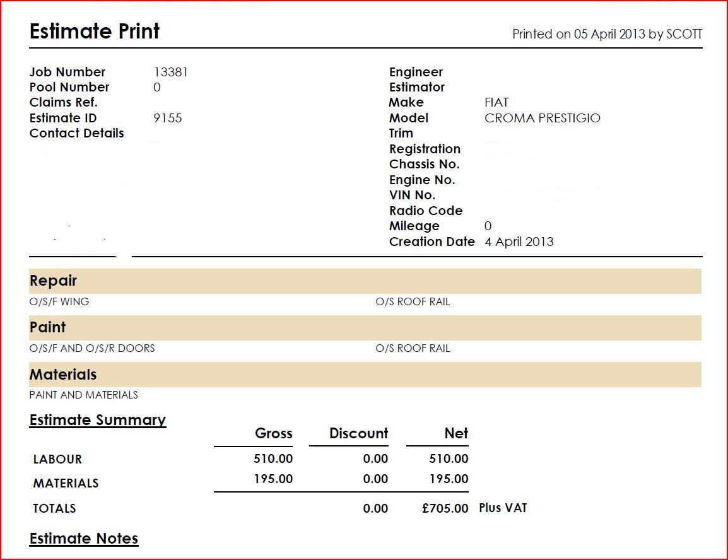
Task: Select materials discount value 0.00
Action: pyautogui.click(x=375, y=479)
